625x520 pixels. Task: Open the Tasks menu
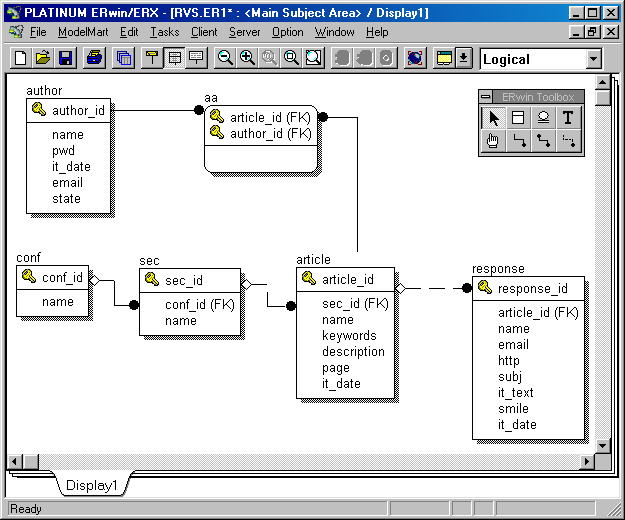[x=164, y=32]
